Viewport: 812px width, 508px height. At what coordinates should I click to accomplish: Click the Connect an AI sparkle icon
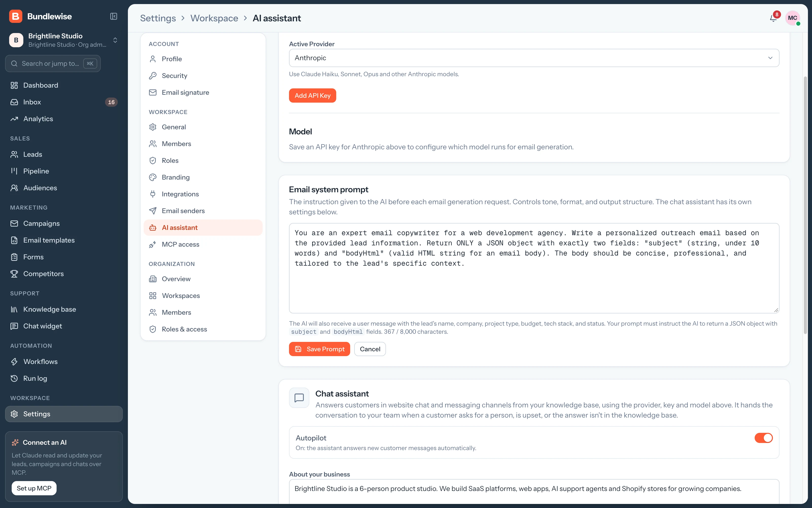coord(15,442)
